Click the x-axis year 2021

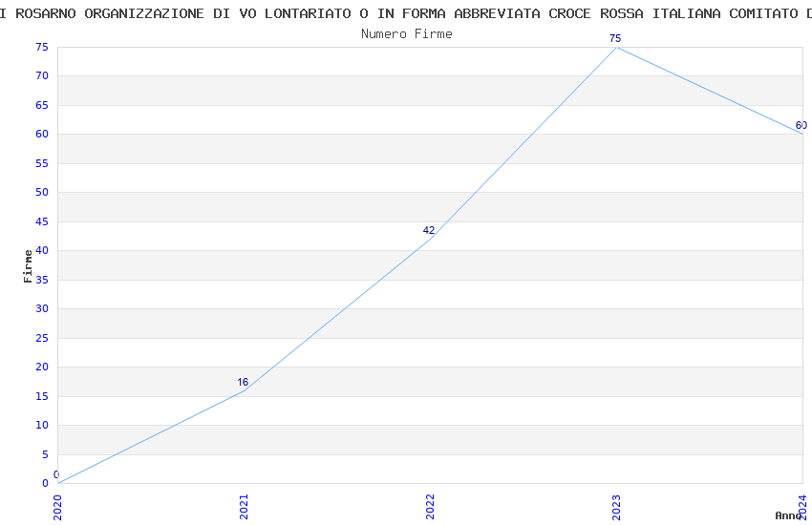click(244, 507)
